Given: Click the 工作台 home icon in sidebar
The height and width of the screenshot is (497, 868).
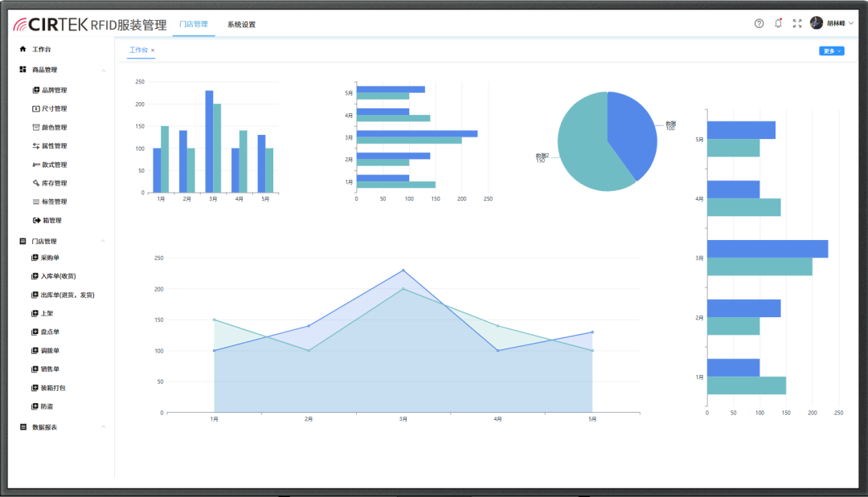Looking at the screenshot, I should [23, 50].
